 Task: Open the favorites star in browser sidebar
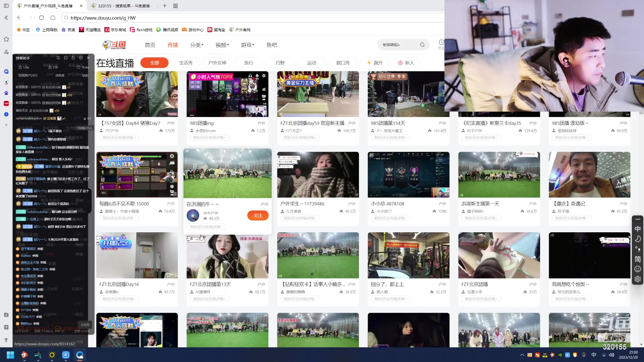pyautogui.click(x=6, y=39)
